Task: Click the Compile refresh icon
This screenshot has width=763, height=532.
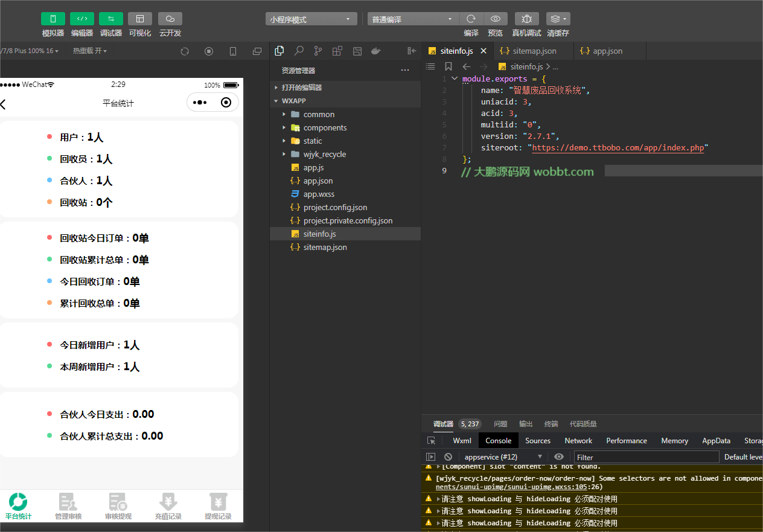Action: 471,19
